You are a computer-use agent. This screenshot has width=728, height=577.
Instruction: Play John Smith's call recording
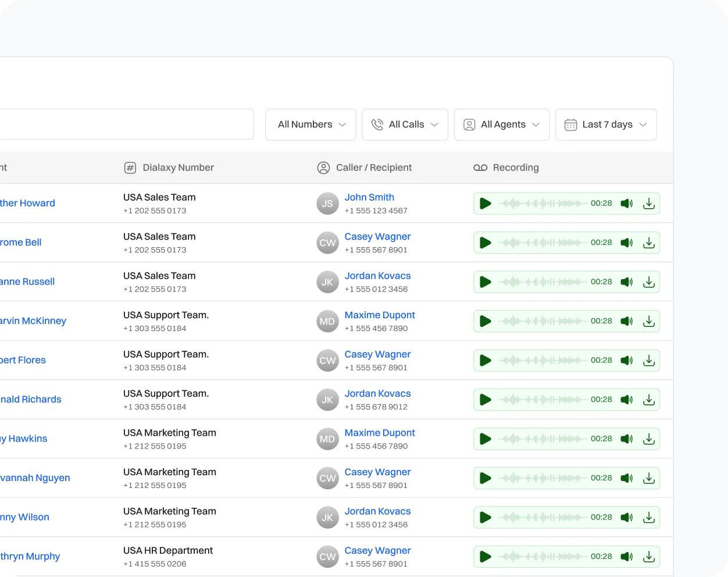(x=485, y=203)
